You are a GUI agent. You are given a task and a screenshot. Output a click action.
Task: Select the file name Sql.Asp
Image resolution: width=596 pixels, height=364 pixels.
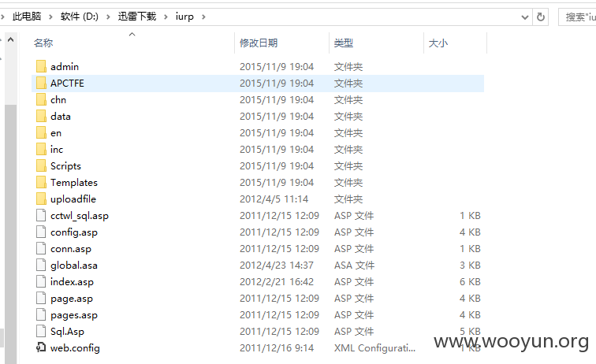click(67, 332)
